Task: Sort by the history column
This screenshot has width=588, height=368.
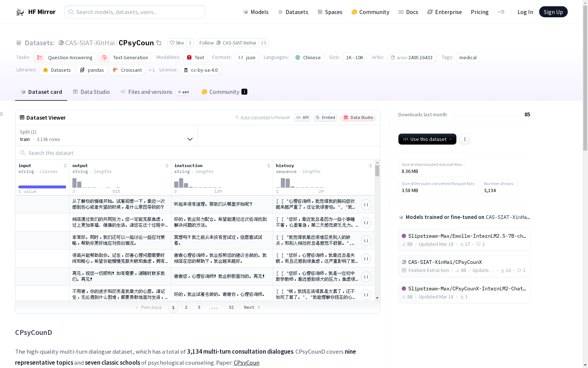Action: point(370,166)
